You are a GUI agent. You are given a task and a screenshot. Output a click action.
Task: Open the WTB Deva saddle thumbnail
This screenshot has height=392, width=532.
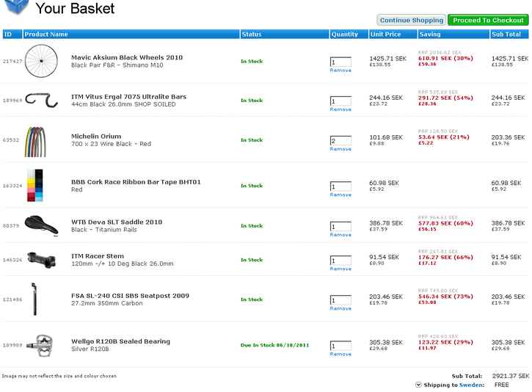41,225
